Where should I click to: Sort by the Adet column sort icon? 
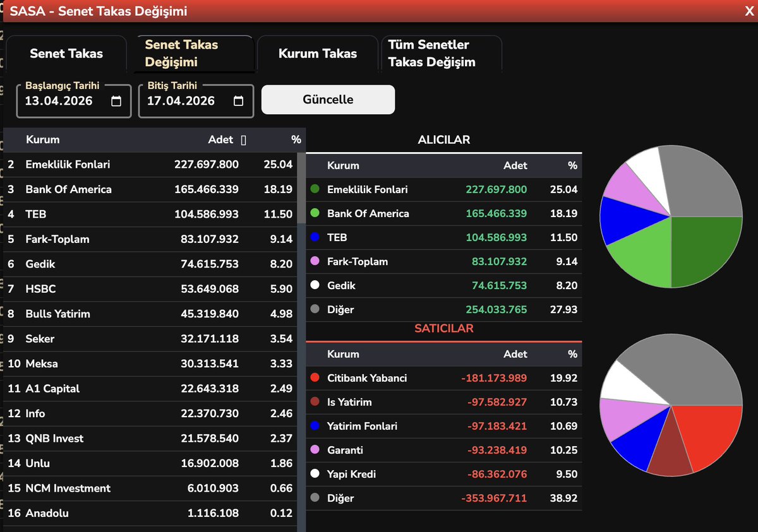point(244,140)
